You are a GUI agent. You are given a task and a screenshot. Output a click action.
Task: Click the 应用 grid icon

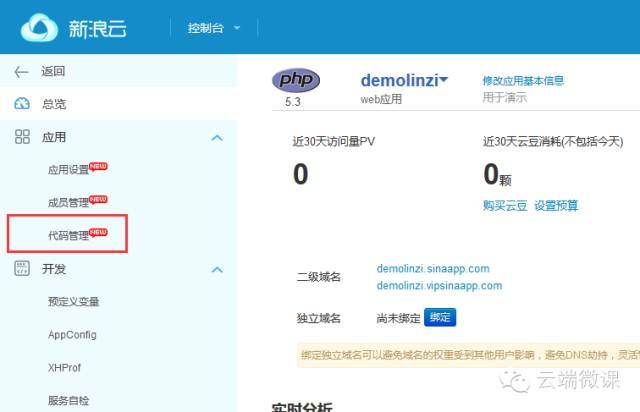[x=22, y=137]
